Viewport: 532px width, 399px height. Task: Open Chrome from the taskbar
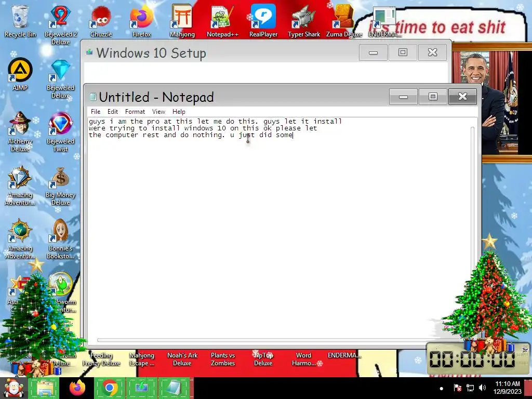click(x=109, y=388)
